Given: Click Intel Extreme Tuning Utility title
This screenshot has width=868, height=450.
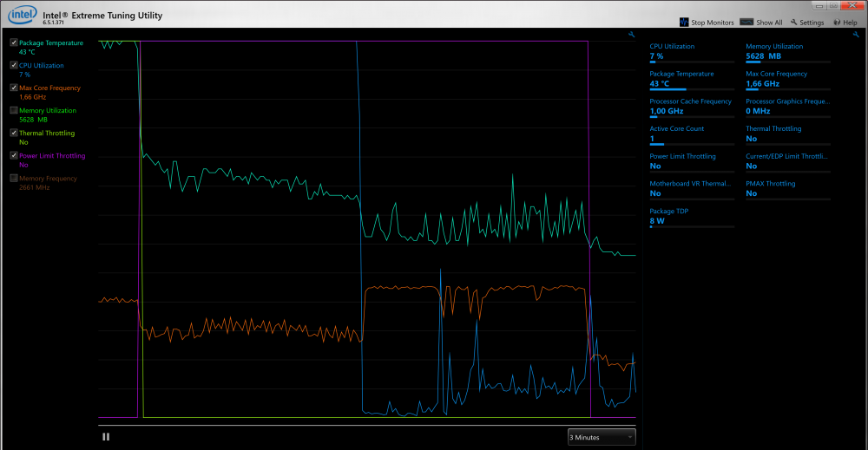Looking at the screenshot, I should click(x=102, y=16).
